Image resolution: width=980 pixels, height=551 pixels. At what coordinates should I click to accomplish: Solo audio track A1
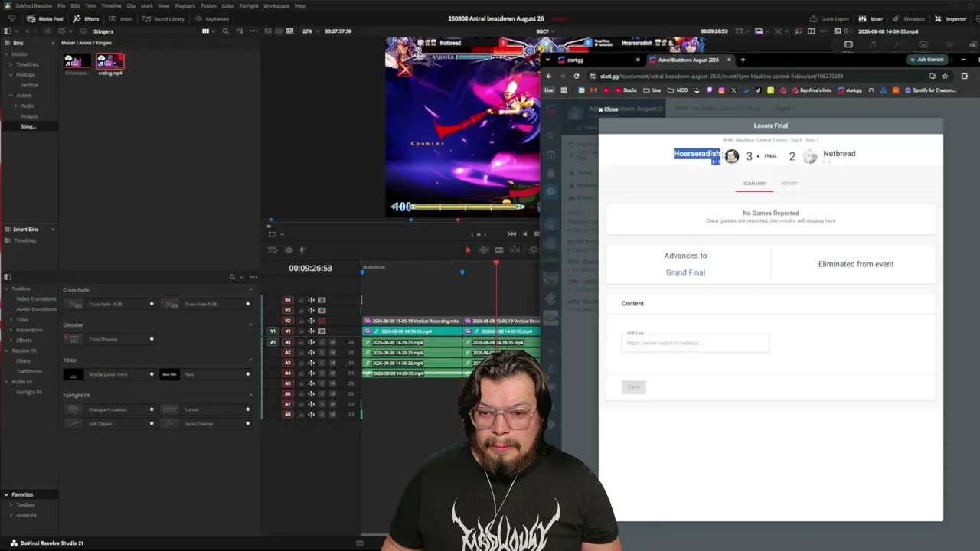coord(322,342)
